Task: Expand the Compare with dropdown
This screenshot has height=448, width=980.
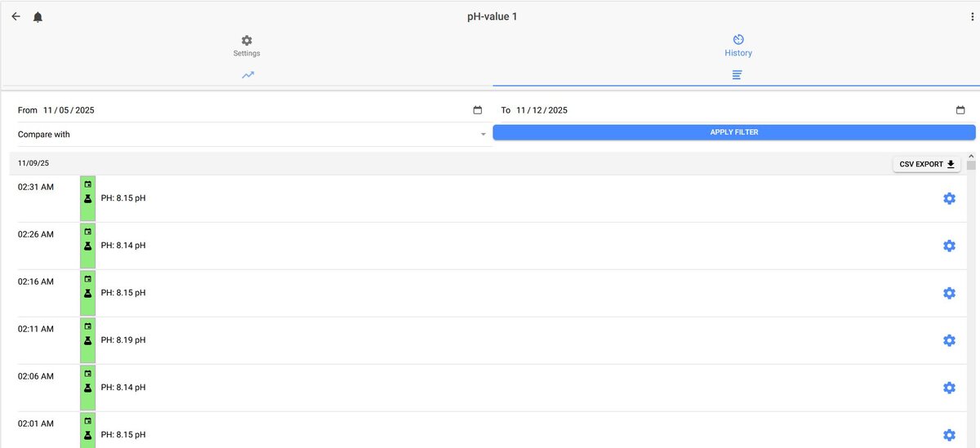Action: coord(252,134)
